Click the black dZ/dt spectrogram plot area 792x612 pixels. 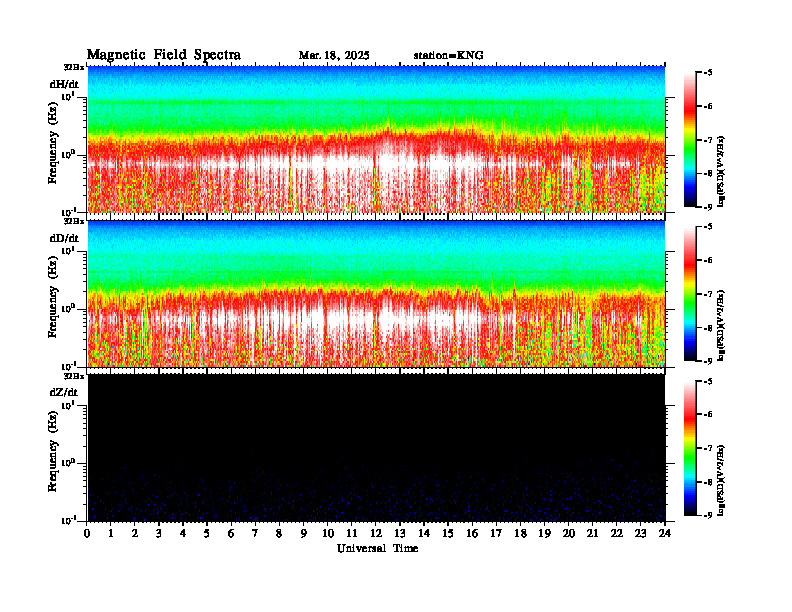(x=376, y=447)
